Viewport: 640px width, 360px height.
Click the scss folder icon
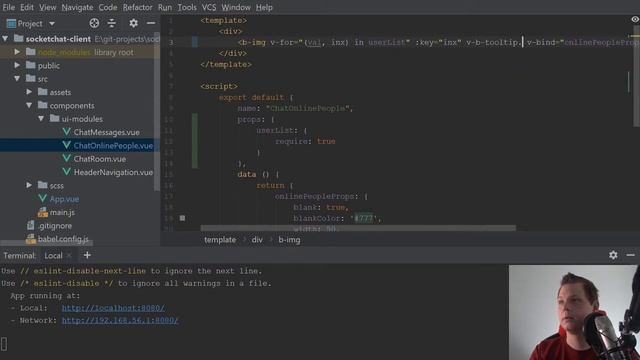coord(43,185)
